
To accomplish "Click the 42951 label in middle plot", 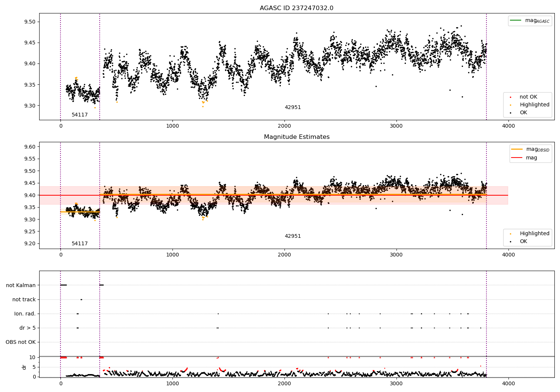I will 293,236.
